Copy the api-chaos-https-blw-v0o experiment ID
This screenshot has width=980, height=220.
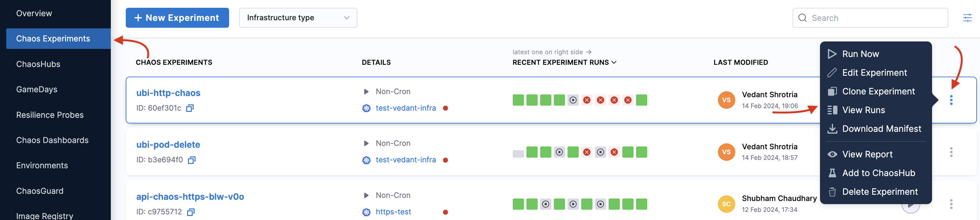point(191,212)
